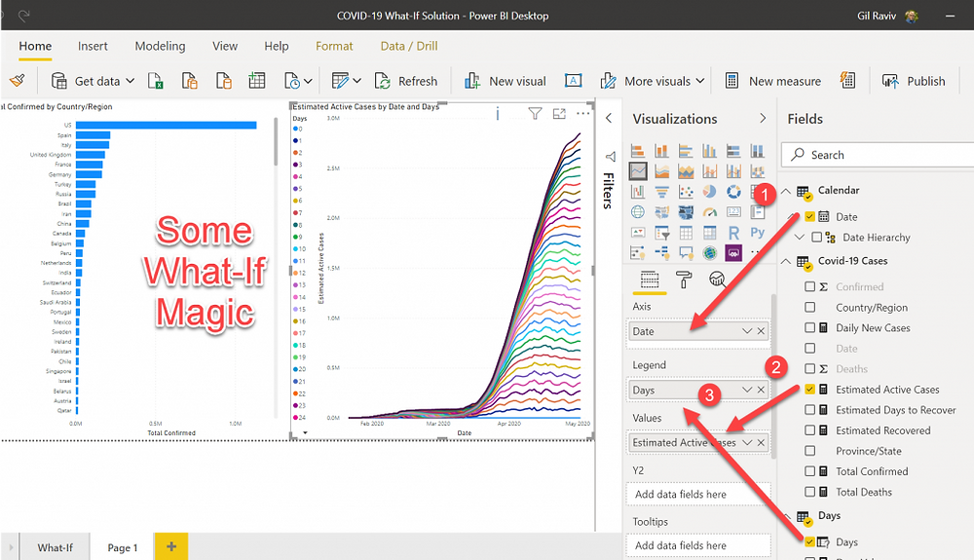
Task: Choose the funnel chart visual
Action: pyautogui.click(x=662, y=192)
